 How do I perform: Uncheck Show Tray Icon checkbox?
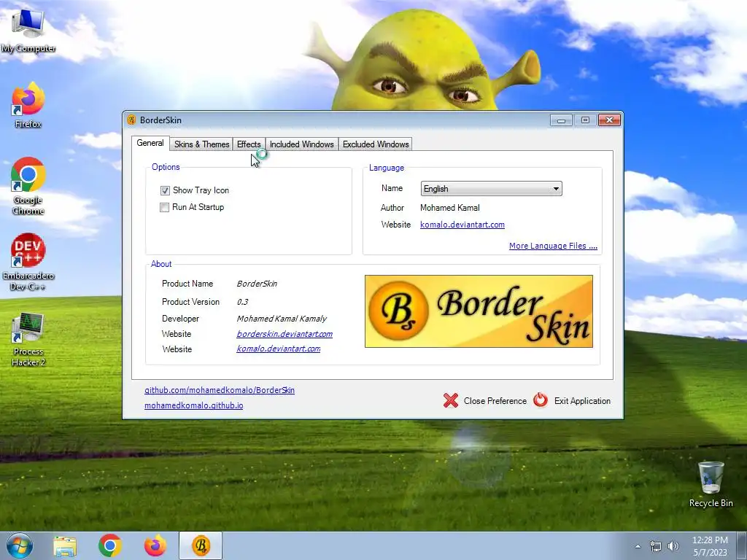point(165,190)
